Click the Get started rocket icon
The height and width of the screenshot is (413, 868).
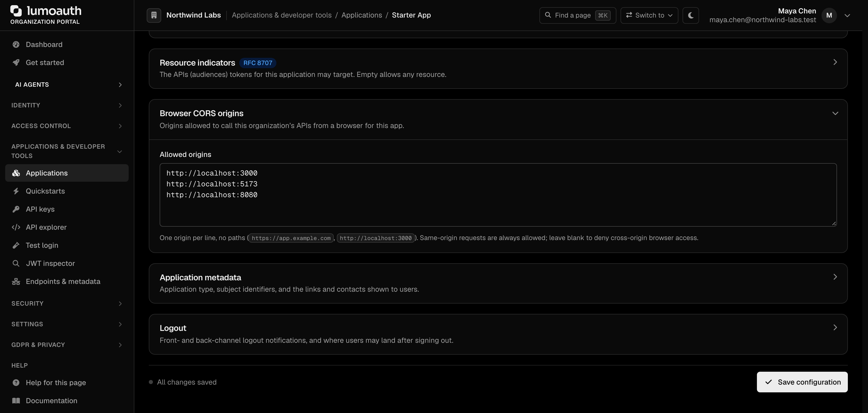[16, 63]
